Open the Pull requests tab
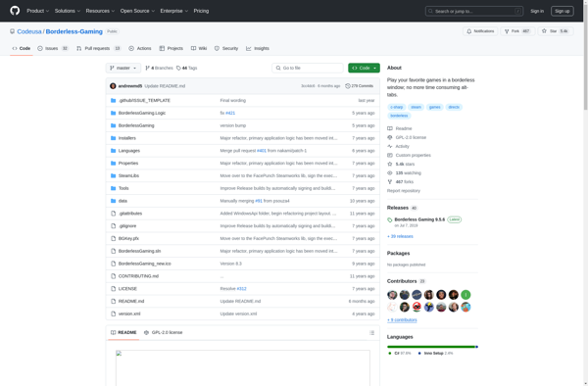The image size is (588, 386). 99,48
